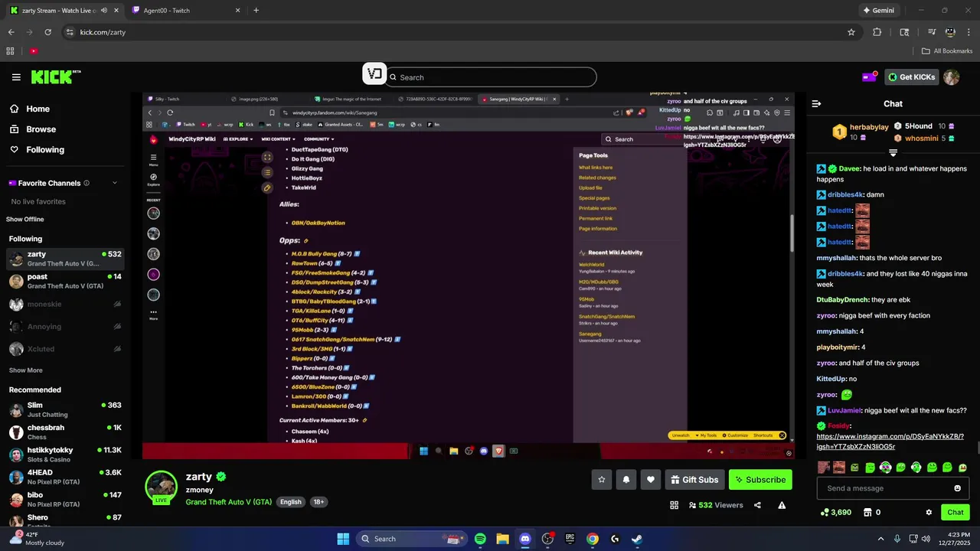Expand Show More in Following list

coord(25,370)
